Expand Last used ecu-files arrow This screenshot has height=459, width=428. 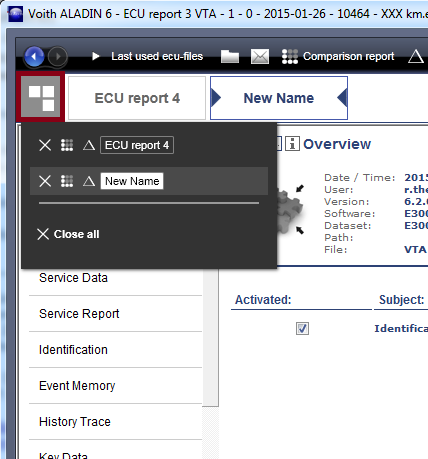(95, 56)
